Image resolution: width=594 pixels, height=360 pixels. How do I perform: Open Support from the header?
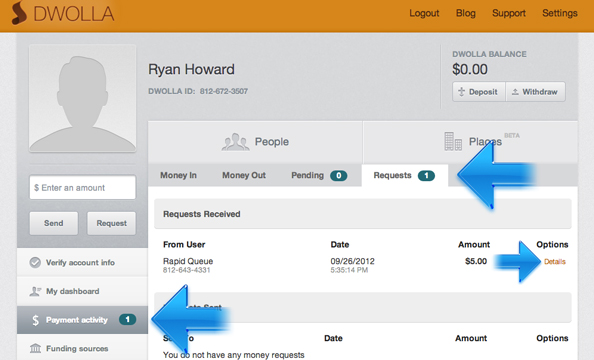click(x=509, y=13)
